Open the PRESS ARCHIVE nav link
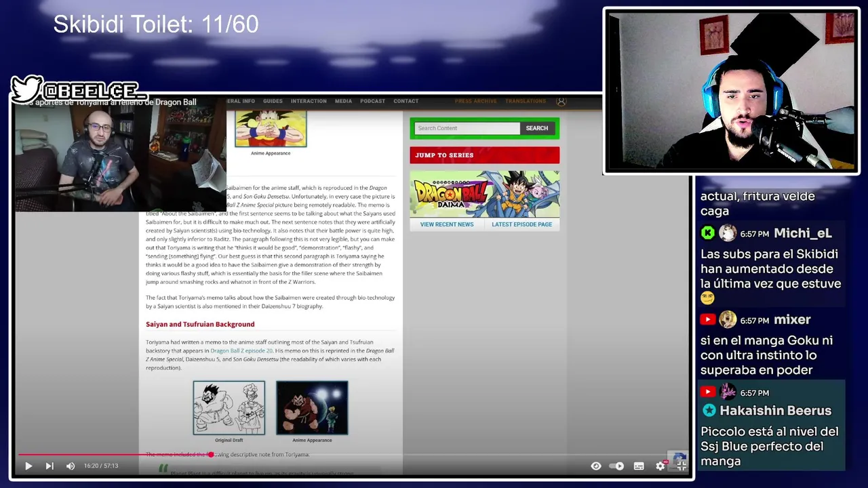Viewport: 868px width, 488px height. pyautogui.click(x=475, y=101)
